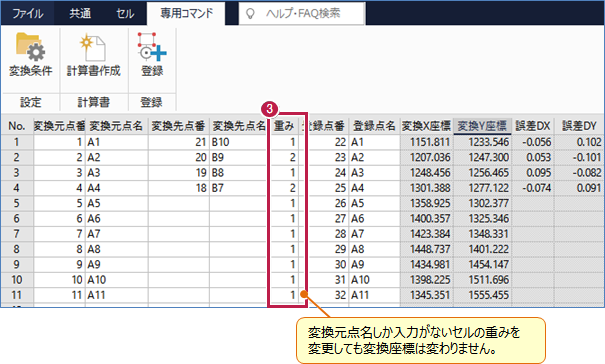The width and height of the screenshot is (605, 364).
Task: Select row header number 11
Action: [17, 295]
